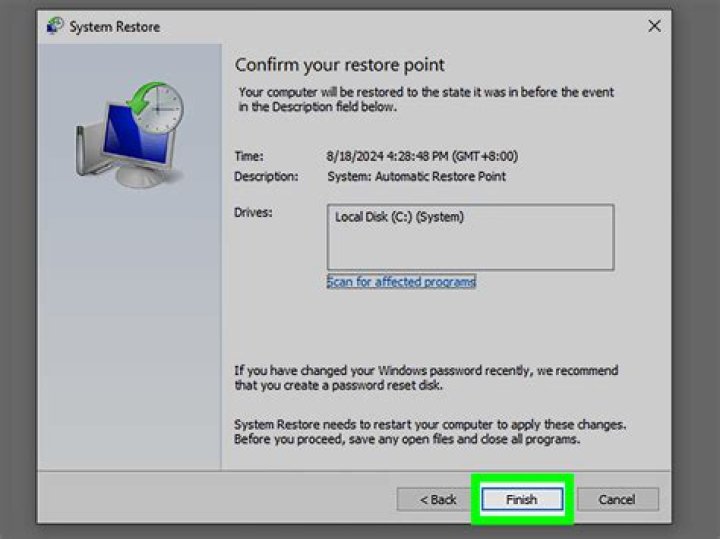This screenshot has width=720, height=539.
Task: Click the computer with clock restore illustration
Action: coord(129,135)
